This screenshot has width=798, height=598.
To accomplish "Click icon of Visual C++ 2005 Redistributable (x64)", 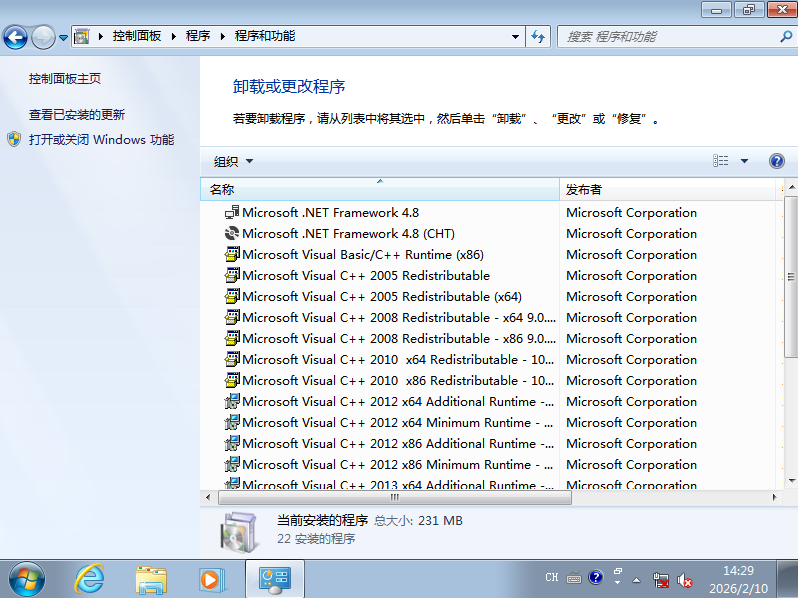I will 232,296.
